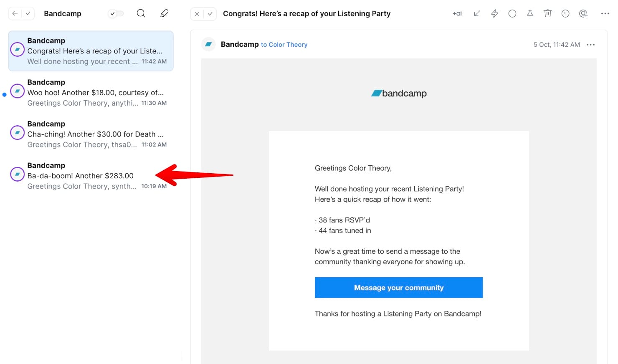Click the at-sign mention icon

pyautogui.click(x=583, y=13)
